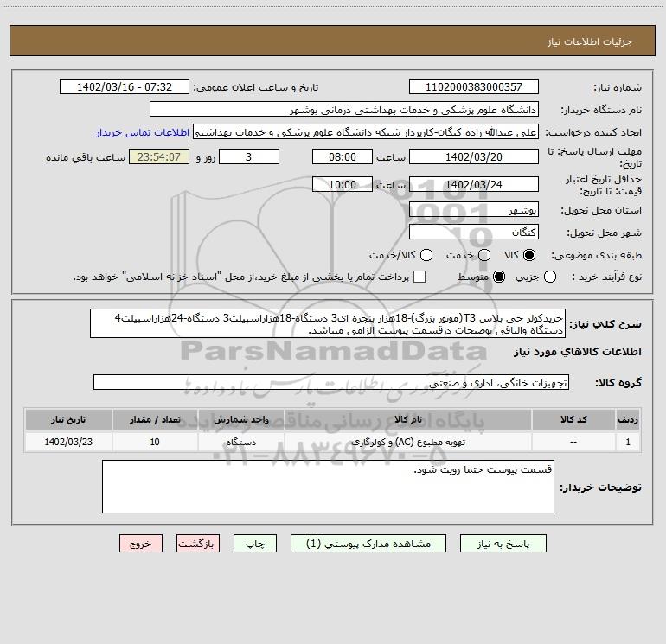Click the پاسخ به نیاز button
The width and height of the screenshot is (666, 644).
coord(503,544)
